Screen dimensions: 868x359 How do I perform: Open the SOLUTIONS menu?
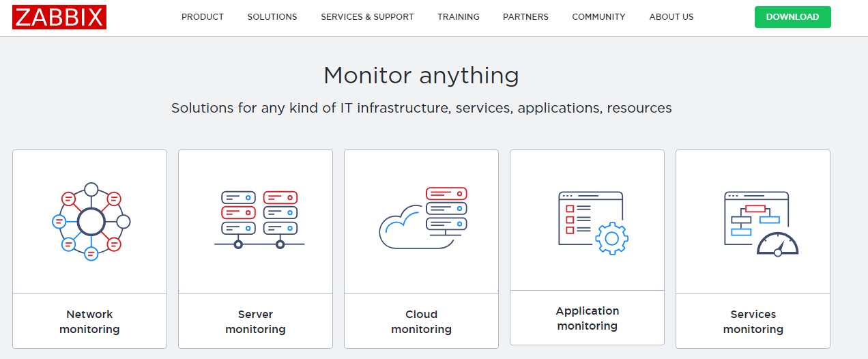[272, 17]
